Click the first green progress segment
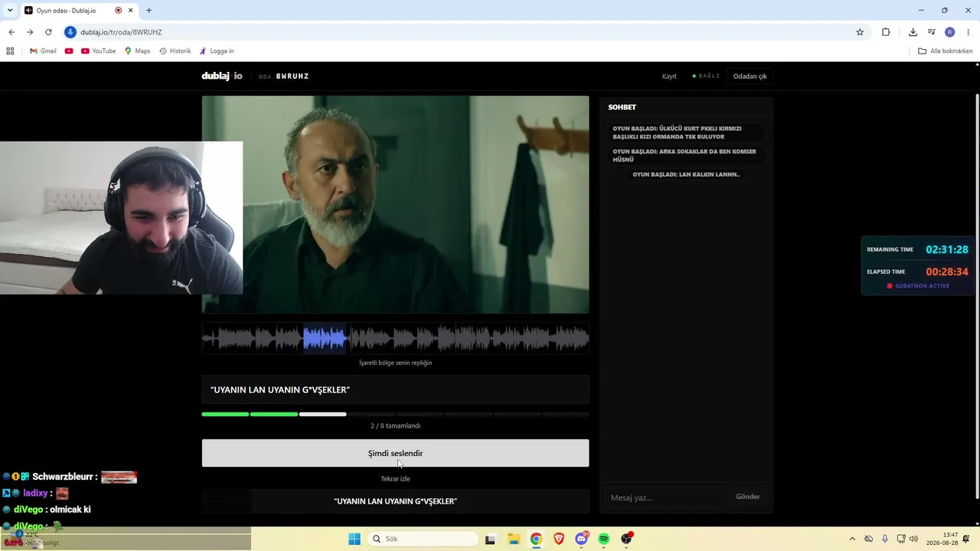This screenshot has width=980, height=551. pos(225,414)
